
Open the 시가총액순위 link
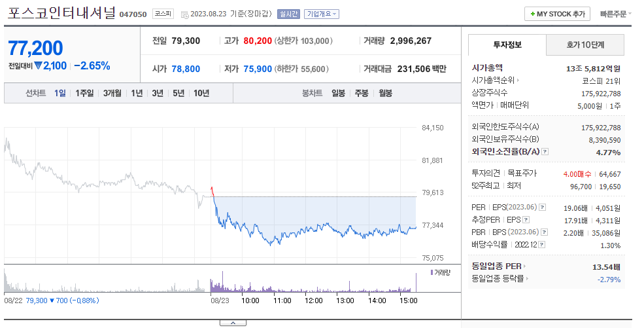coord(493,81)
